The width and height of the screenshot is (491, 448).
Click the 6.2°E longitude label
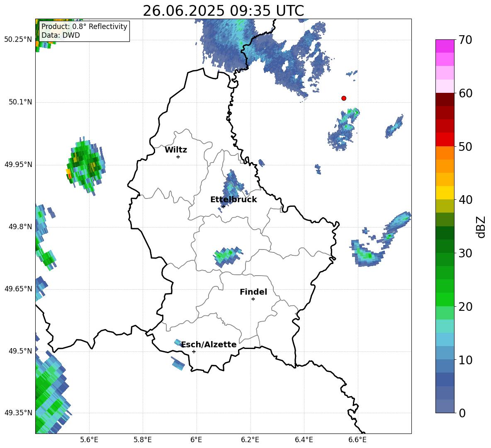point(250,440)
